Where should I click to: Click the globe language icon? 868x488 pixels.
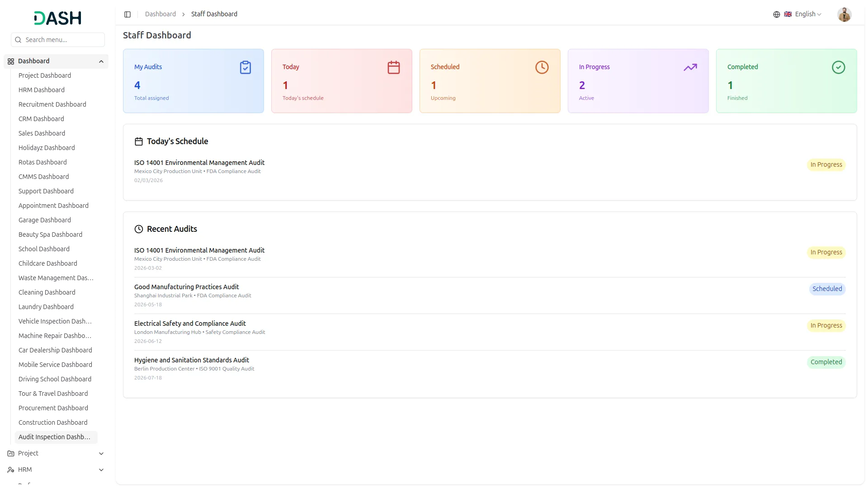pyautogui.click(x=776, y=14)
